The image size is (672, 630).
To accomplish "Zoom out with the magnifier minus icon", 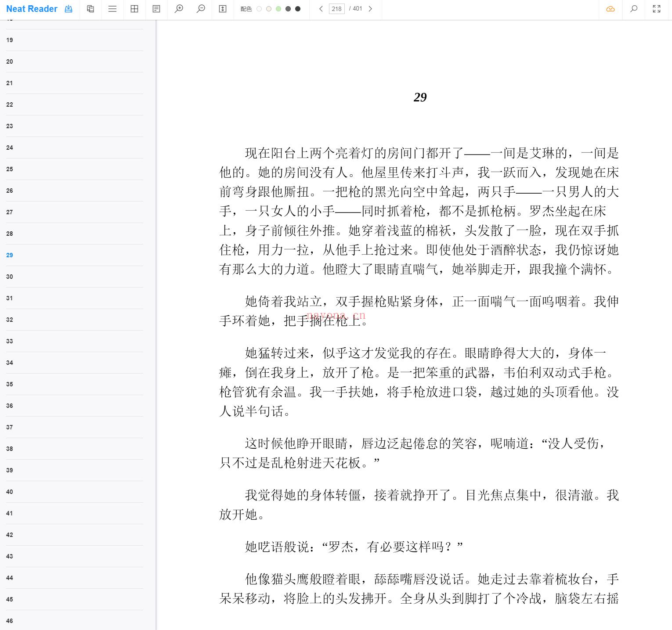I will [201, 9].
